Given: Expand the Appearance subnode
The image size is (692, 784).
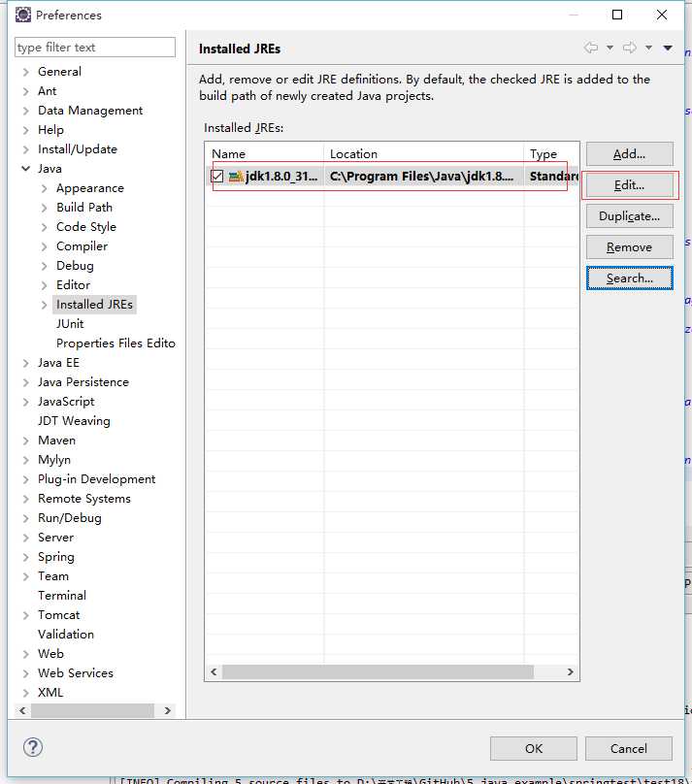Looking at the screenshot, I should coord(45,188).
